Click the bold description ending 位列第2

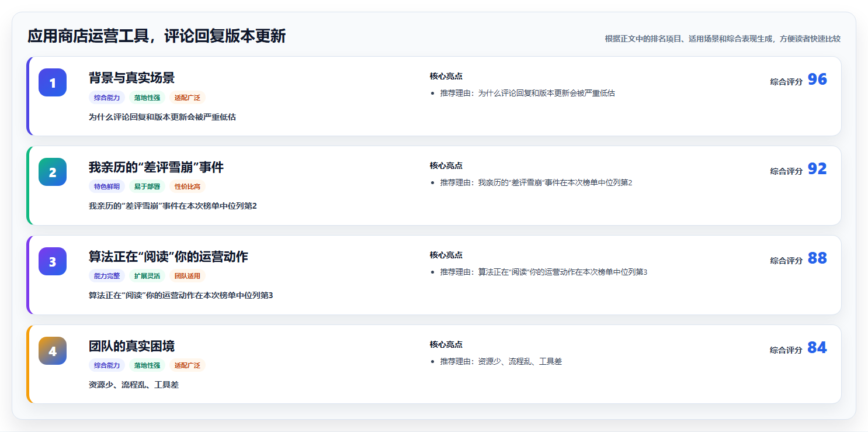[x=173, y=206]
